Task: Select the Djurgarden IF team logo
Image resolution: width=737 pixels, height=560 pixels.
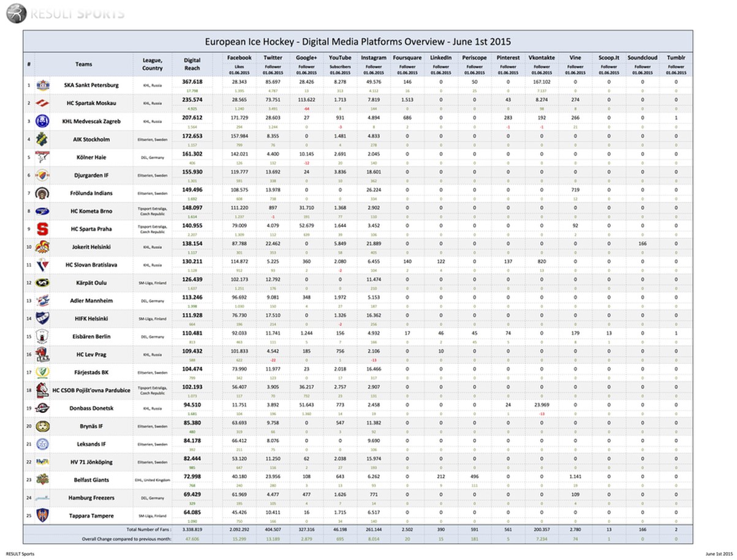Action: 42,175
